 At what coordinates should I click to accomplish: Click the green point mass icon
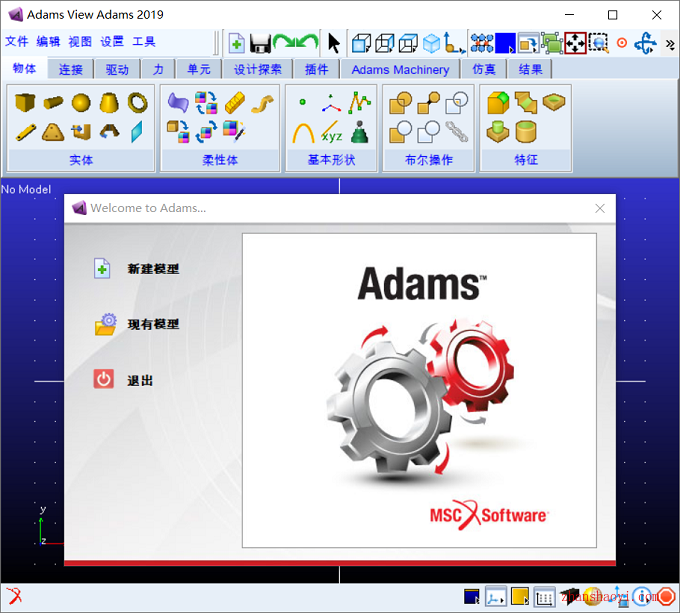[x=360, y=132]
